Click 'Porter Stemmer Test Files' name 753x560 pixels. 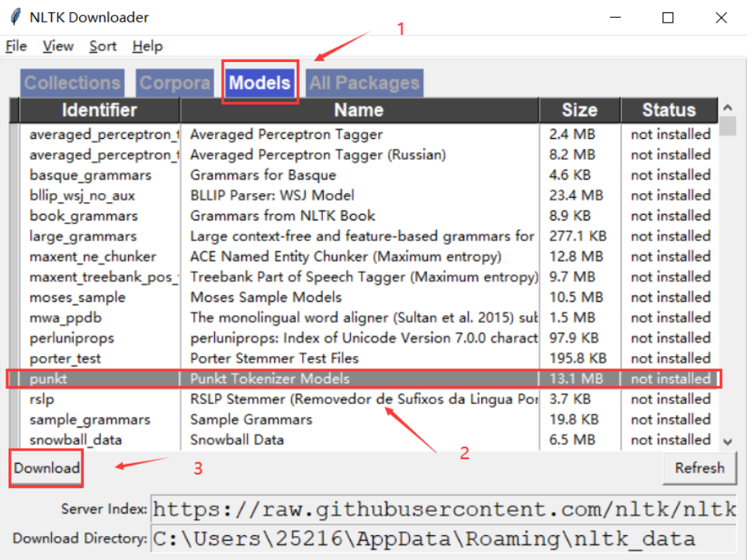(274, 358)
